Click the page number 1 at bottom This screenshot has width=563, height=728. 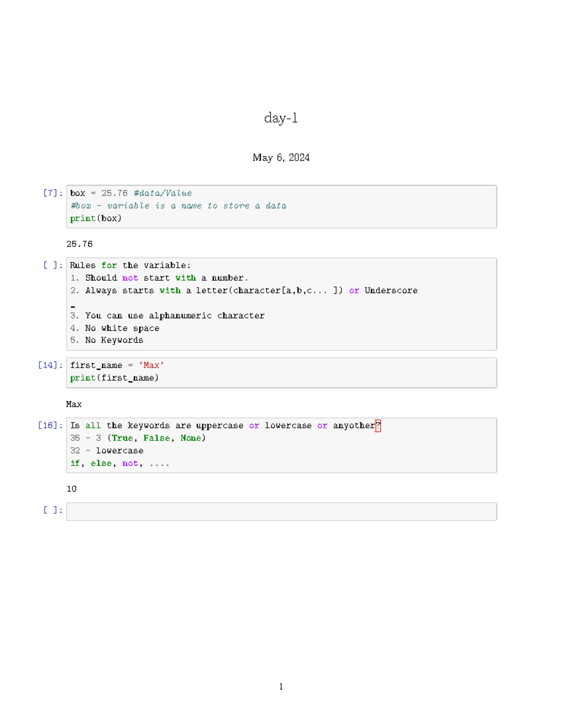(x=281, y=686)
